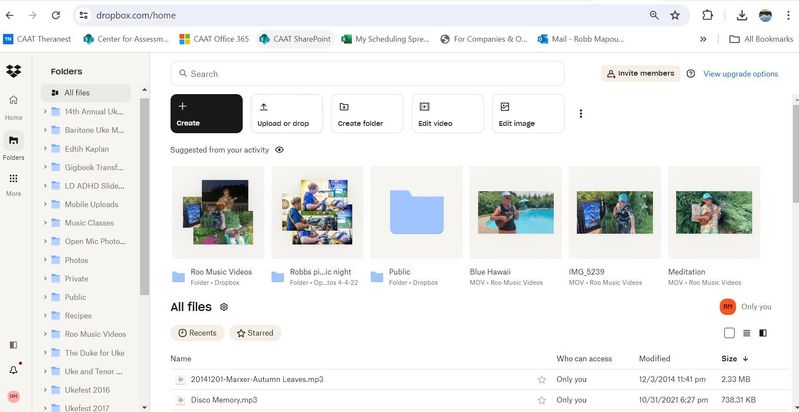799x412 pixels.
Task: Tick the select all files checkbox
Action: tap(729, 333)
